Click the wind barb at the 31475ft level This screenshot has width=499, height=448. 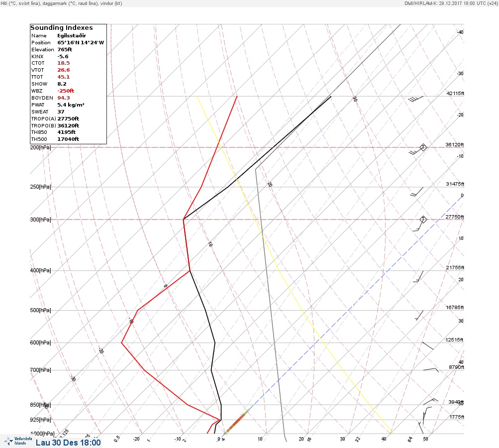tap(417, 192)
